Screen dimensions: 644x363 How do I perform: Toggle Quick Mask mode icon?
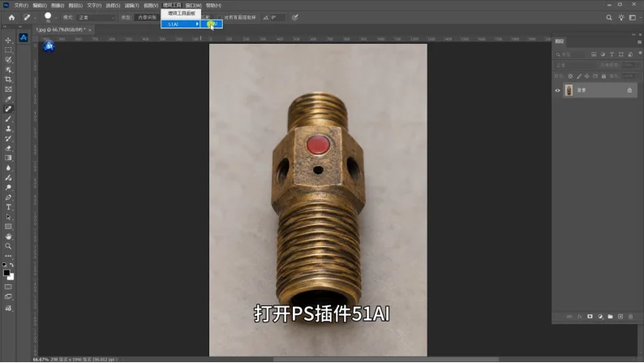8,287
